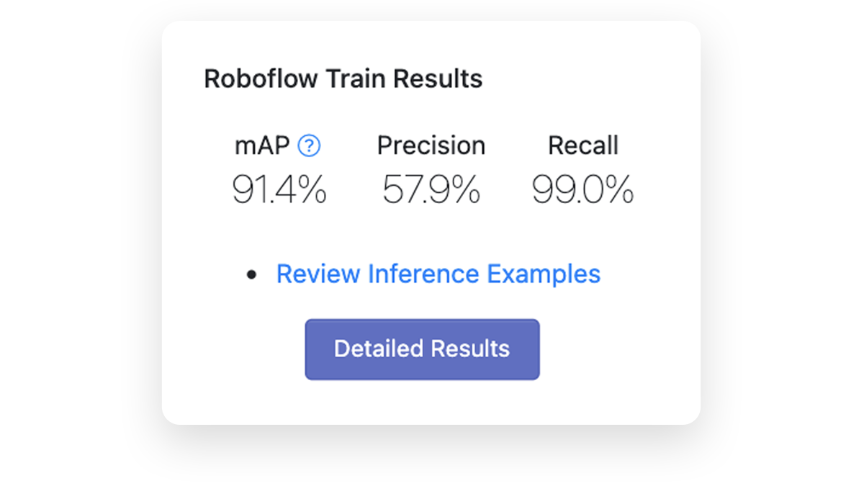The image size is (864, 504).
Task: Click the 99.0% recall value
Action: pos(583,191)
